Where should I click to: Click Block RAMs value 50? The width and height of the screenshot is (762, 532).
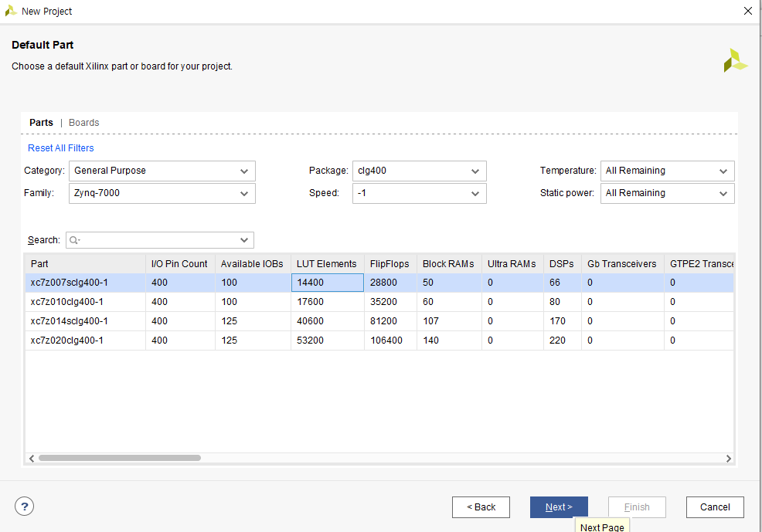tap(449, 283)
